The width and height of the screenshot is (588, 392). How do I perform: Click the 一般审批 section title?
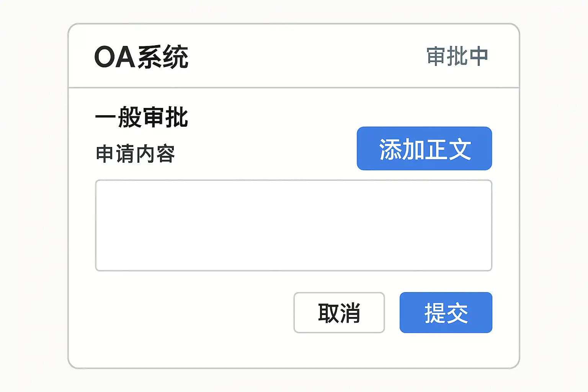141,117
